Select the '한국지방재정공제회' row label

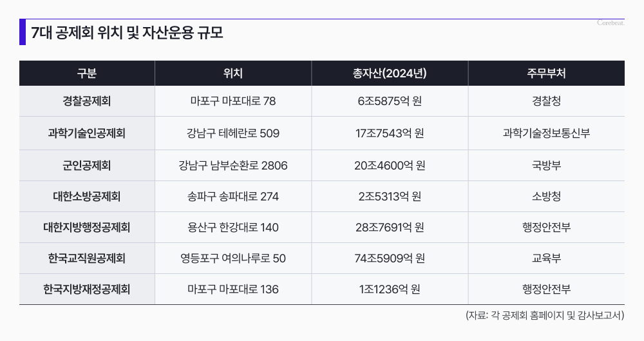click(86, 289)
